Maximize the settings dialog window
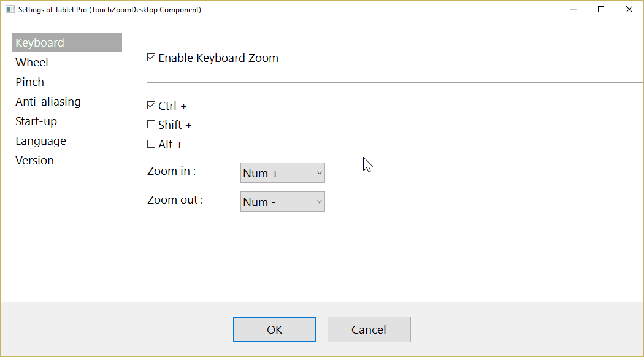644x357 pixels. [x=600, y=9]
